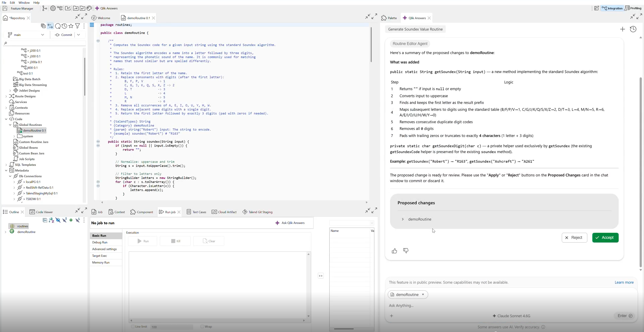
Task: Open project settings gear icon
Action: pos(53,8)
